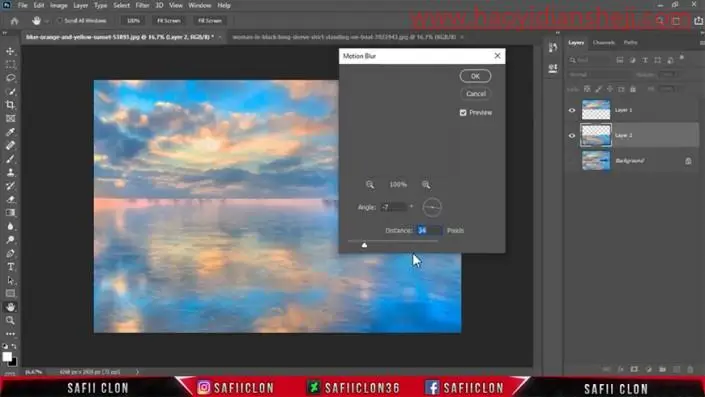
Task: Click zoom-in magnifier in Motion Blur dialog
Action: coord(426,185)
